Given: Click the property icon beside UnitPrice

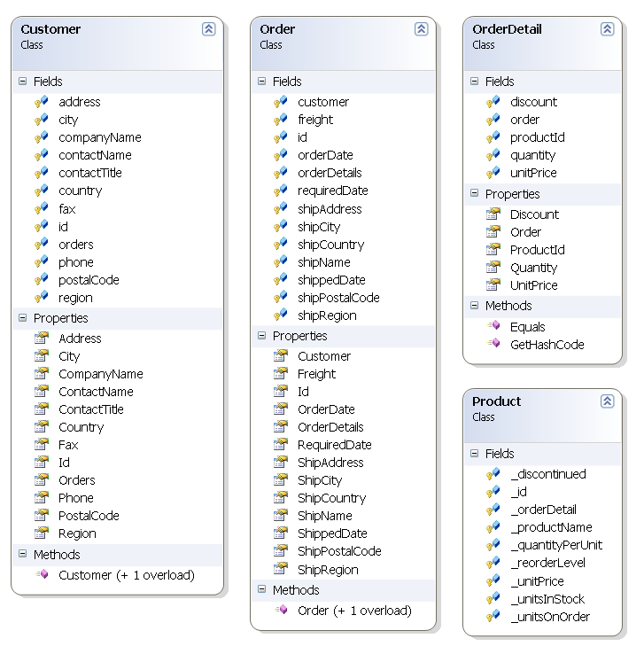Looking at the screenshot, I should click(x=493, y=285).
